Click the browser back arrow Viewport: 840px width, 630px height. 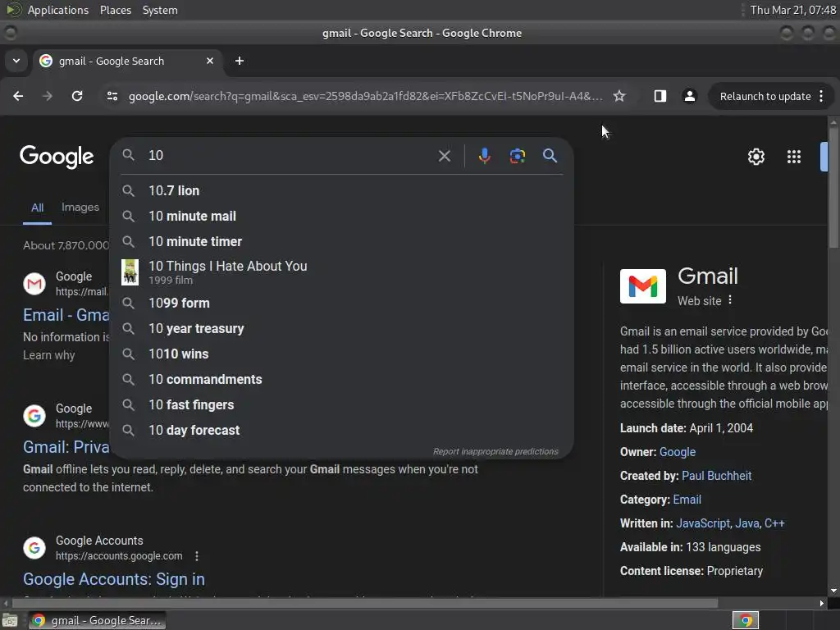pos(18,96)
